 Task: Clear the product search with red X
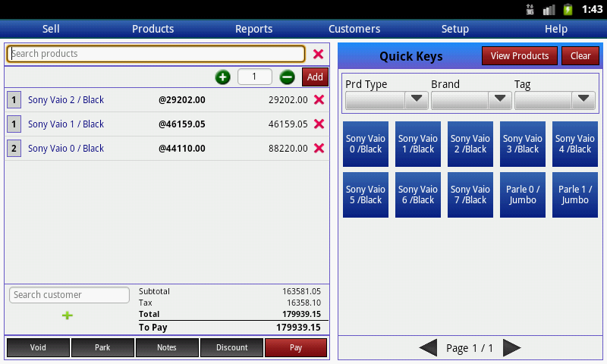click(318, 54)
